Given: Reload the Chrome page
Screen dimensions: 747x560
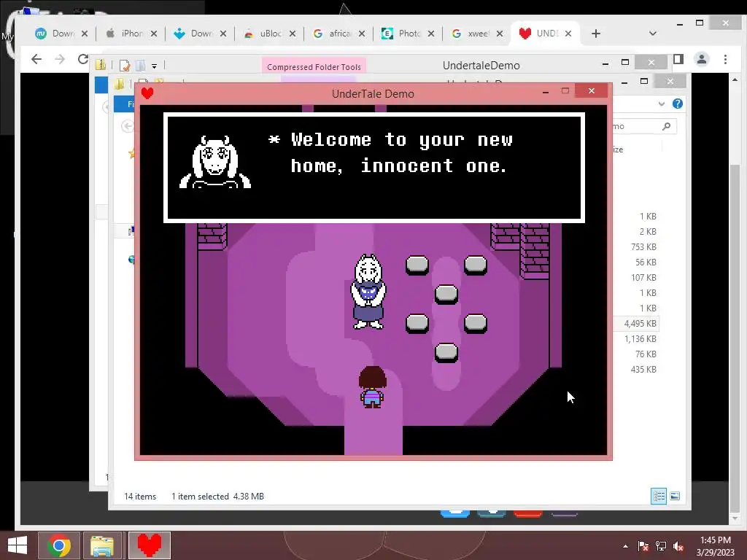Looking at the screenshot, I should (x=83, y=59).
